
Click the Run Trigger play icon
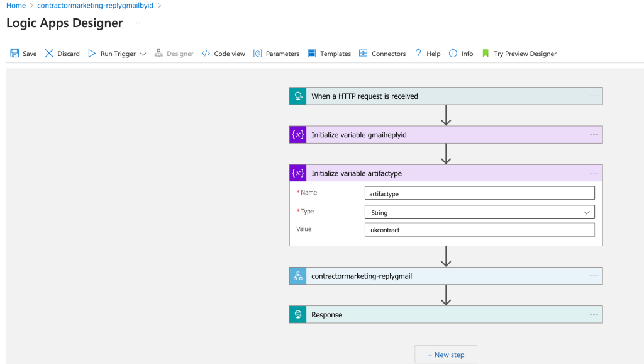click(x=92, y=54)
